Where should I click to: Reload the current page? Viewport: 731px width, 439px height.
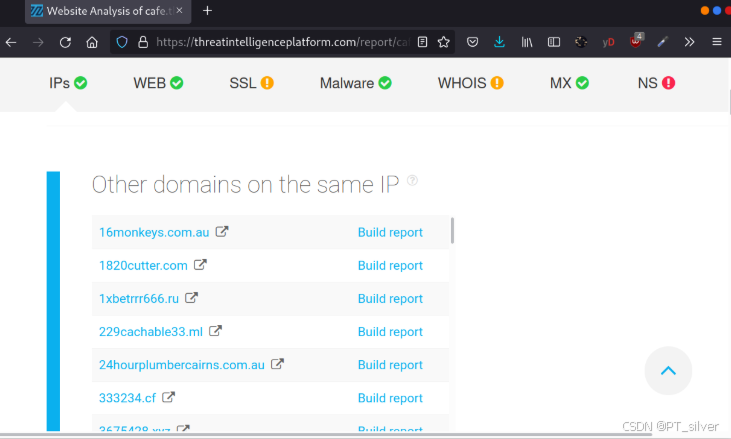point(65,42)
